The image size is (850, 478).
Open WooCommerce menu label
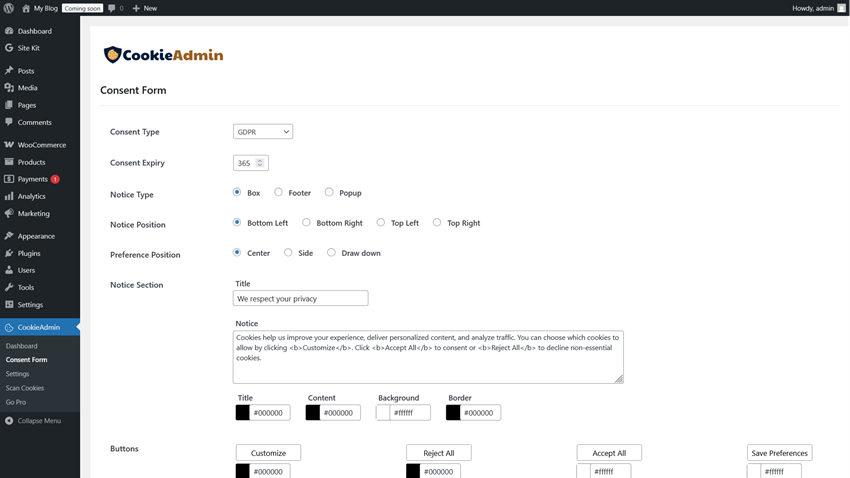click(x=42, y=145)
